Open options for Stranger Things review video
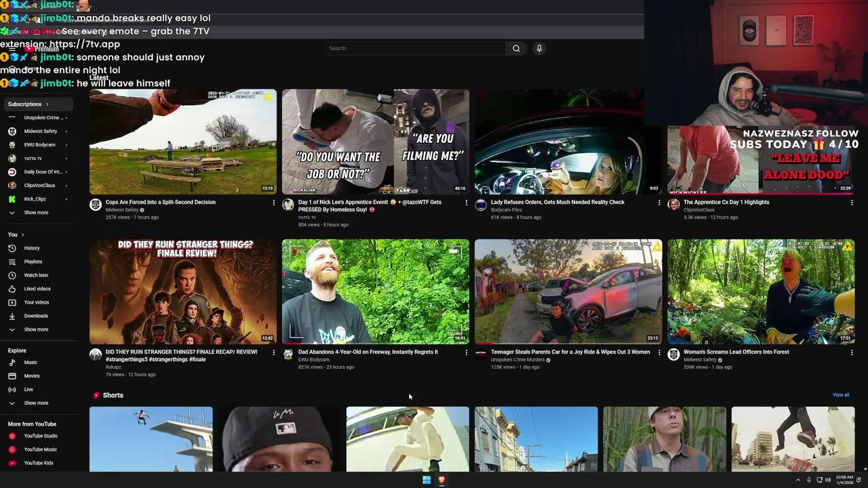868x488 pixels. pos(274,352)
